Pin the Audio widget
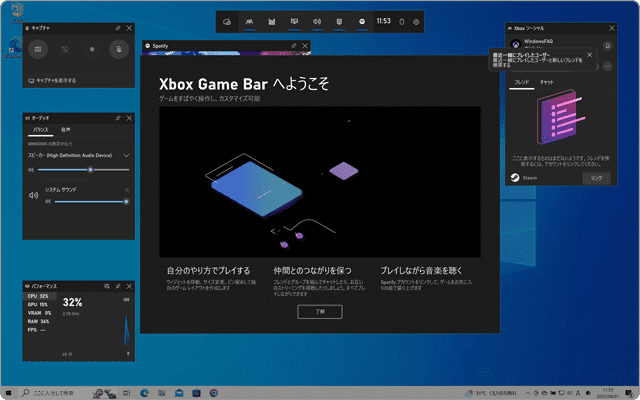The height and width of the screenshot is (400, 640). click(x=118, y=118)
